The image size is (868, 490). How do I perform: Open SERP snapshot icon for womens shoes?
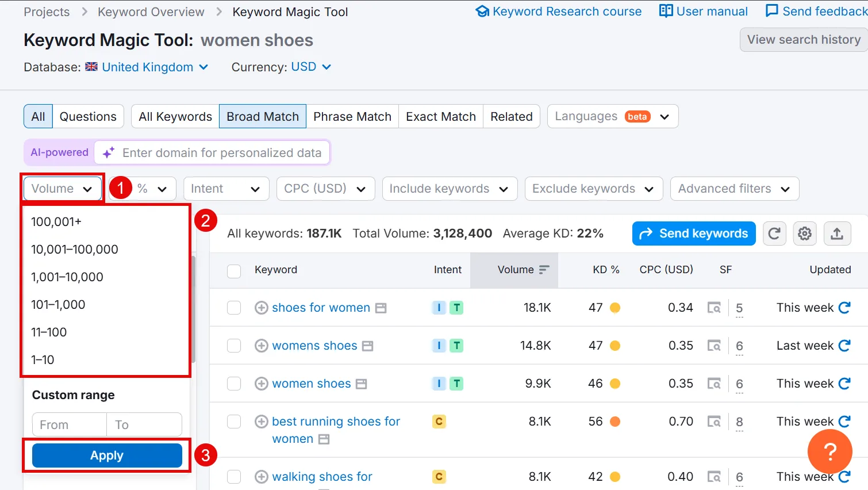click(714, 346)
